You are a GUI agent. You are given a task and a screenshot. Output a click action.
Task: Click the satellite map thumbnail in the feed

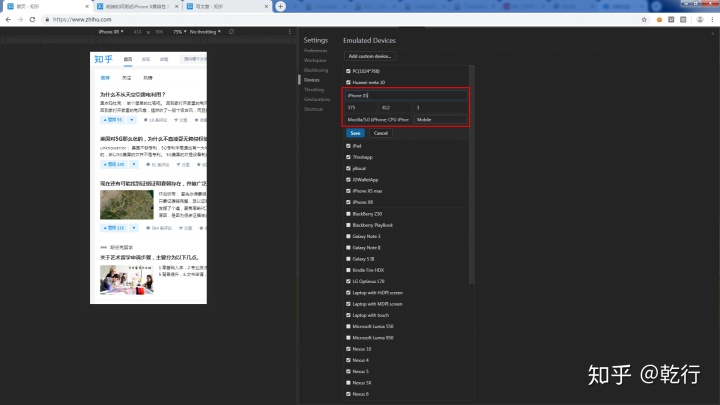pyautogui.click(x=127, y=205)
